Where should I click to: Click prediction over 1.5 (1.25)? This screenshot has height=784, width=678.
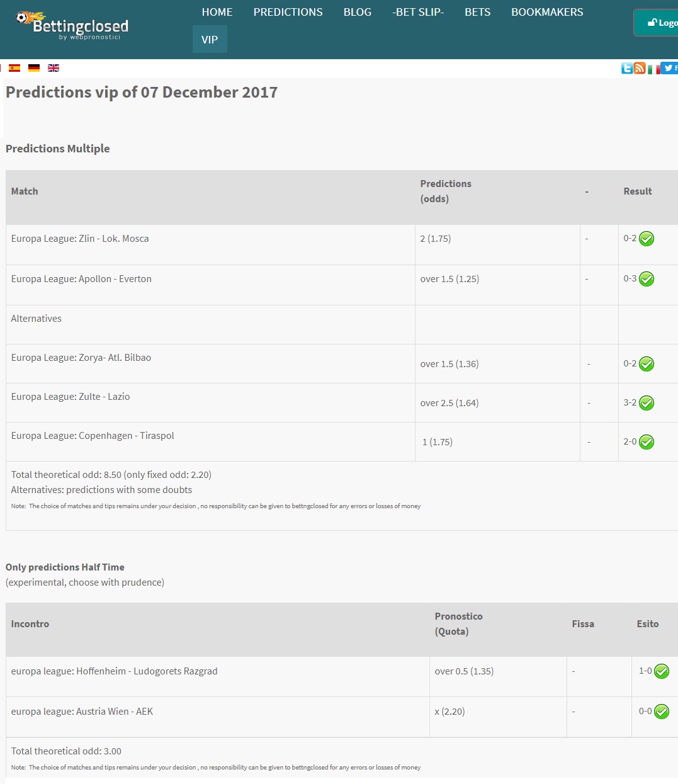point(449,279)
